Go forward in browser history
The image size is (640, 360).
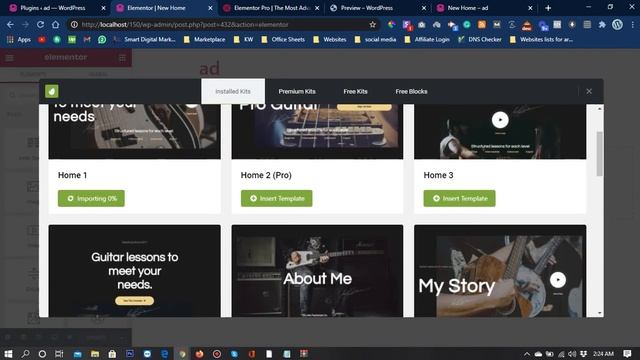click(x=25, y=24)
